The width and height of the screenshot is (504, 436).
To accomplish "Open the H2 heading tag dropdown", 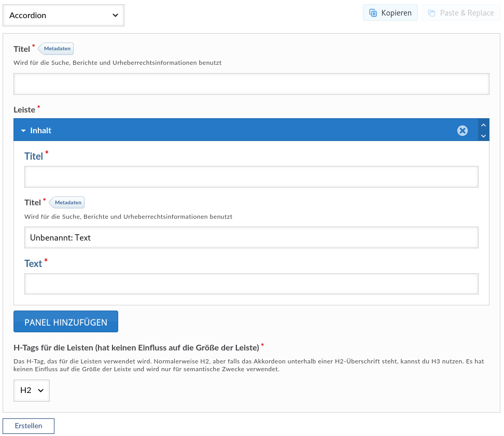I will click(31, 390).
